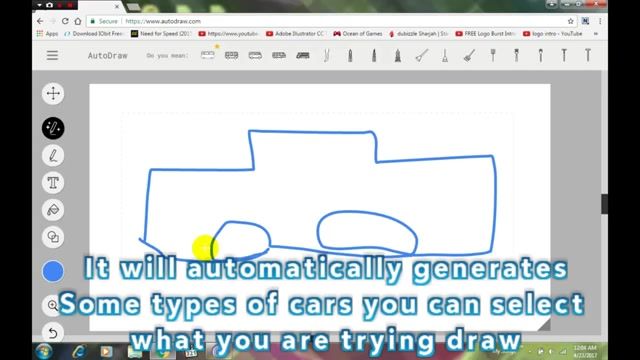Choose the third handheld tool suggestion
Screen dimensions: 640x360
(x=540, y=56)
